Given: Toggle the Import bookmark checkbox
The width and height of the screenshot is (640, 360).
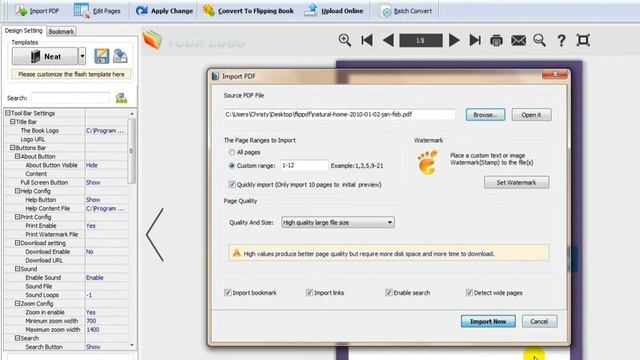Looking at the screenshot, I should 228,293.
